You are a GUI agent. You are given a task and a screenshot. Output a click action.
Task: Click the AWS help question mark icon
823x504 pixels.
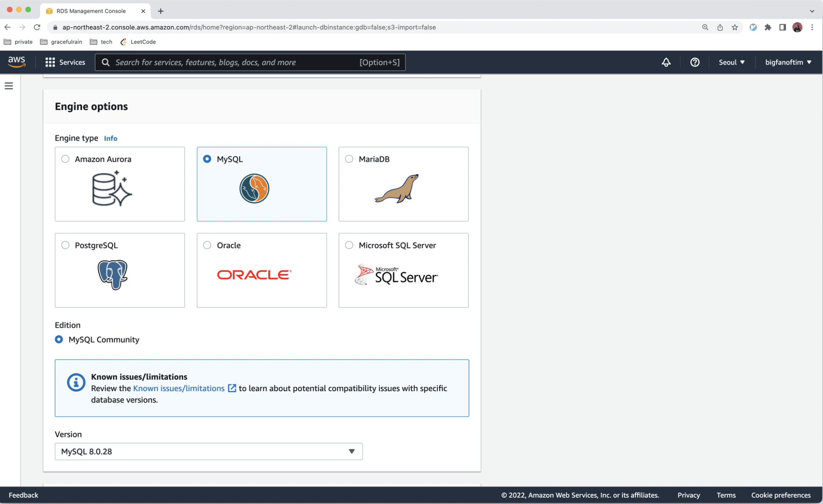[x=695, y=62]
